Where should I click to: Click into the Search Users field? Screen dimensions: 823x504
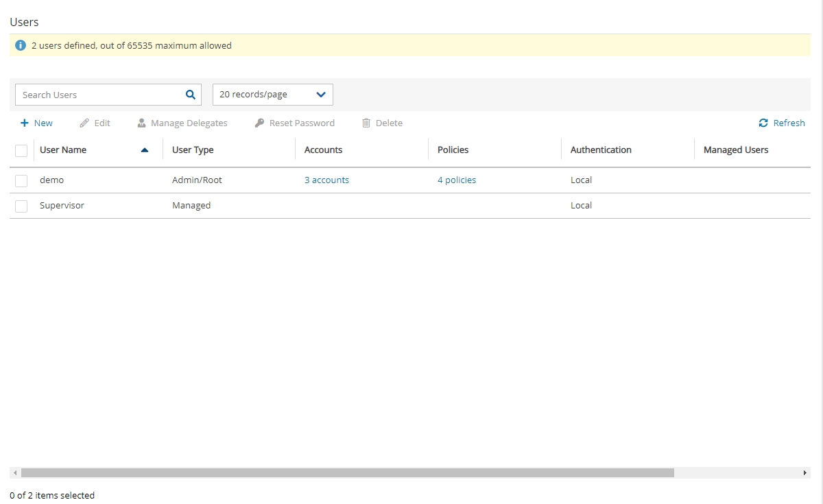(99, 95)
